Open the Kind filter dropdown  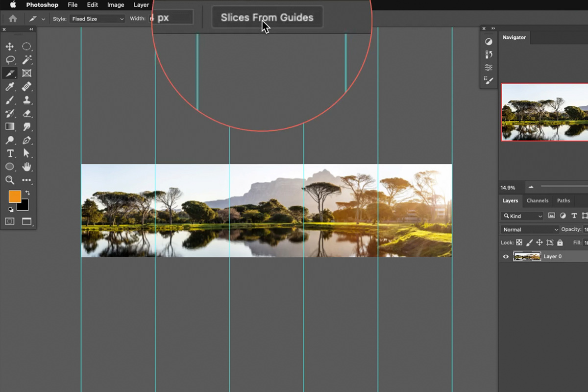(521, 216)
